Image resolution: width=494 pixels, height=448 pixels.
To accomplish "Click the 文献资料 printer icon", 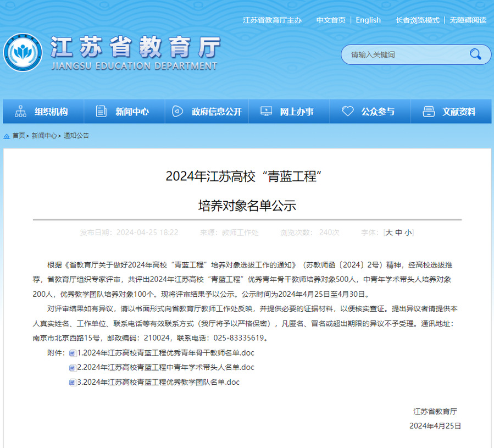I will pos(429,112).
